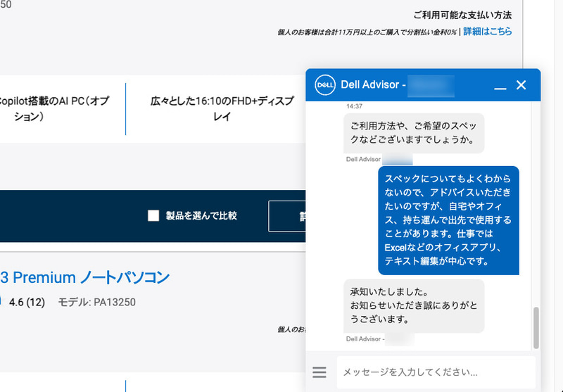563x392 pixels.
Task: Click the 個人のお客様は合計11万円以上 installment note
Action: point(367,32)
